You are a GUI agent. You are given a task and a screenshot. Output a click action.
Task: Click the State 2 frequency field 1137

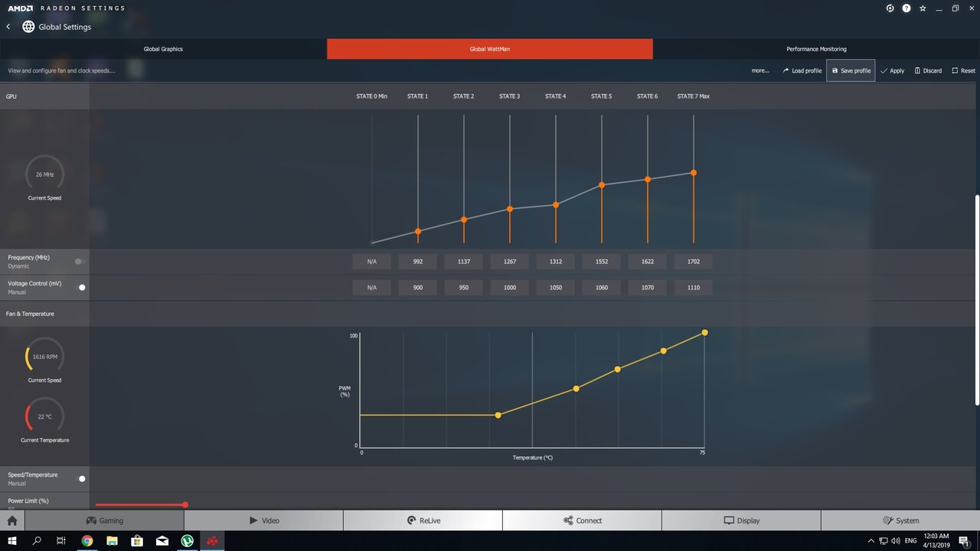pyautogui.click(x=464, y=262)
